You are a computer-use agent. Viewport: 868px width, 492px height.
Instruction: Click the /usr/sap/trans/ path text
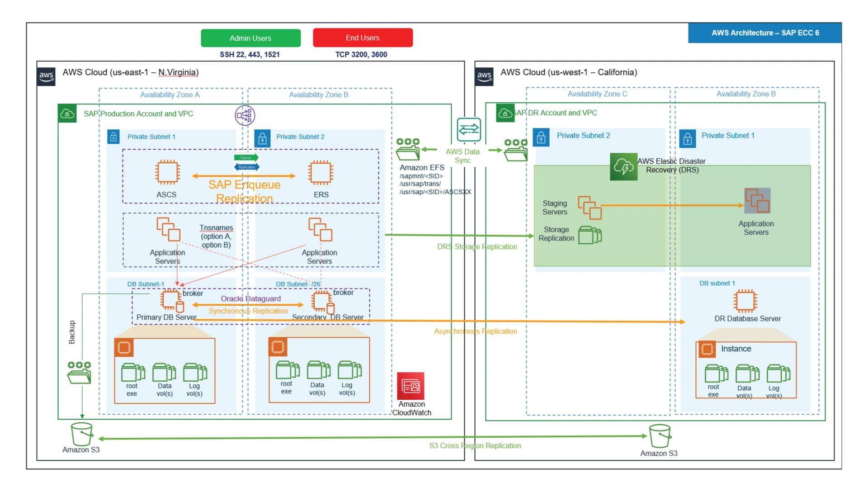(420, 184)
